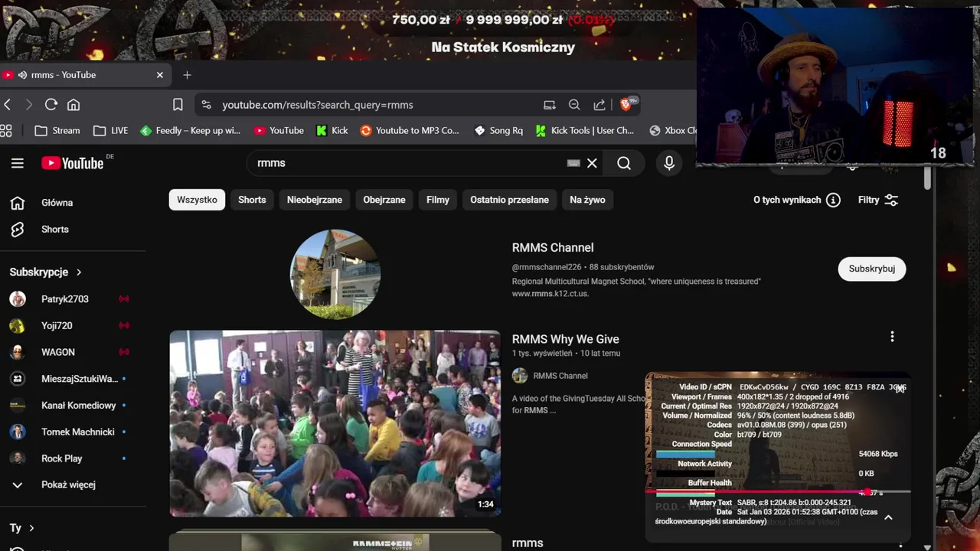Click the cast/install icon in address bar
Image resolution: width=980 pixels, height=551 pixels.
(x=550, y=105)
